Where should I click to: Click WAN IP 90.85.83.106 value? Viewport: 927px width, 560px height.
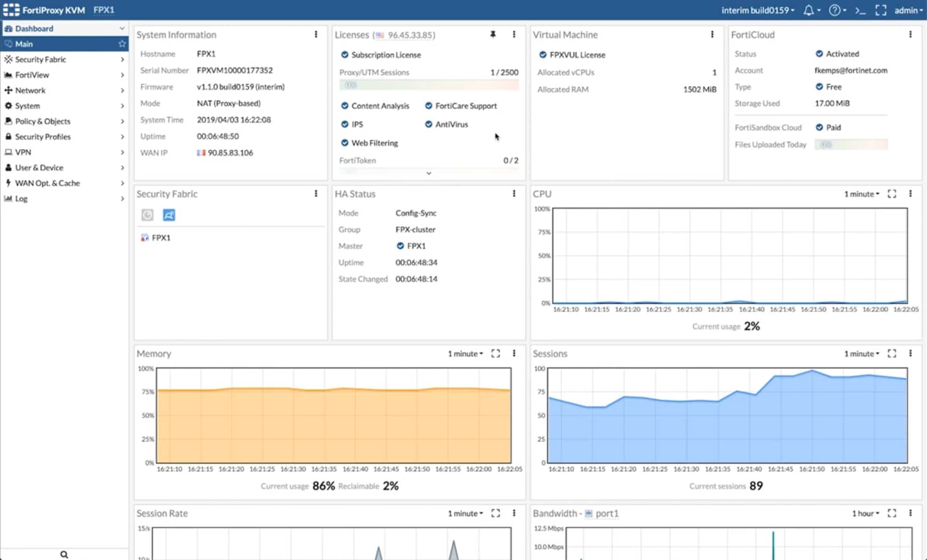(x=225, y=153)
